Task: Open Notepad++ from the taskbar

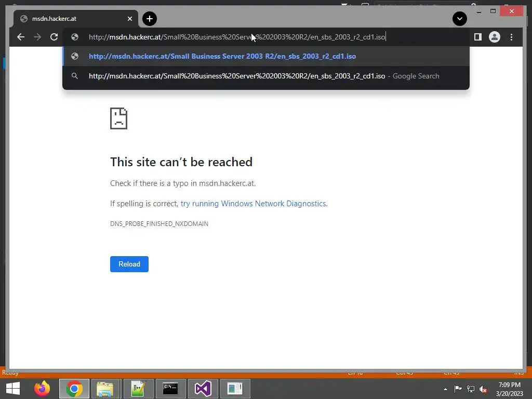Action: click(x=138, y=389)
